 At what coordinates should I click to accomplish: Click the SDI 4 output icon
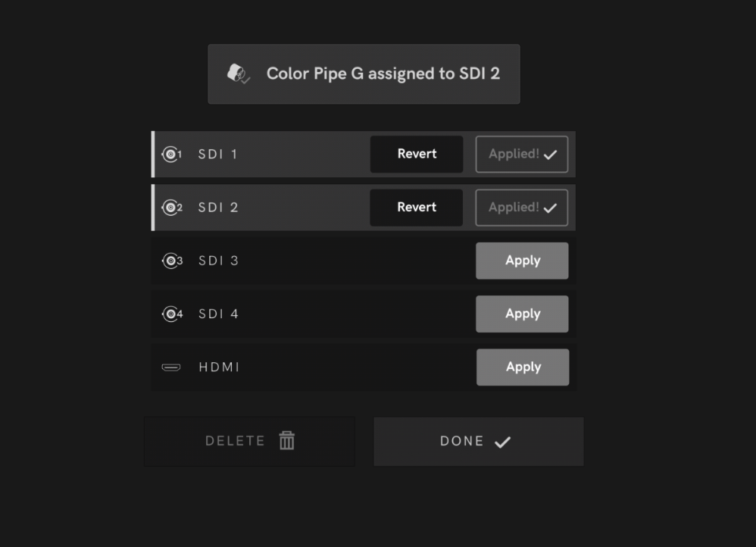172,314
